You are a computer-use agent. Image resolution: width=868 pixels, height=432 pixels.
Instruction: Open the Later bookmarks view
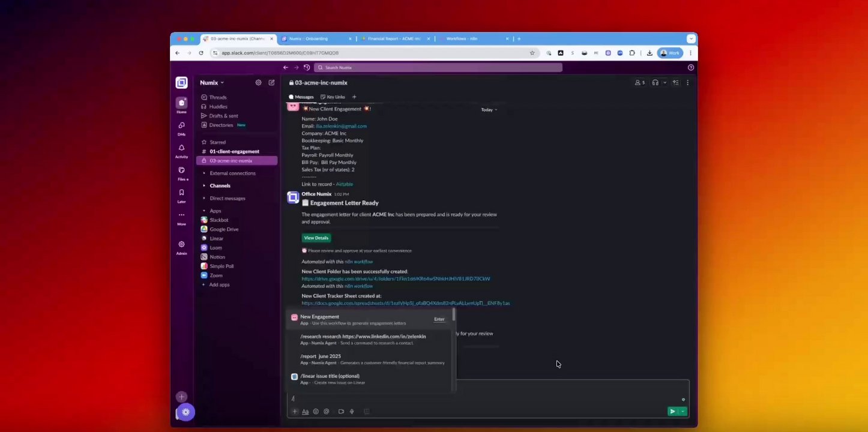coord(181,195)
